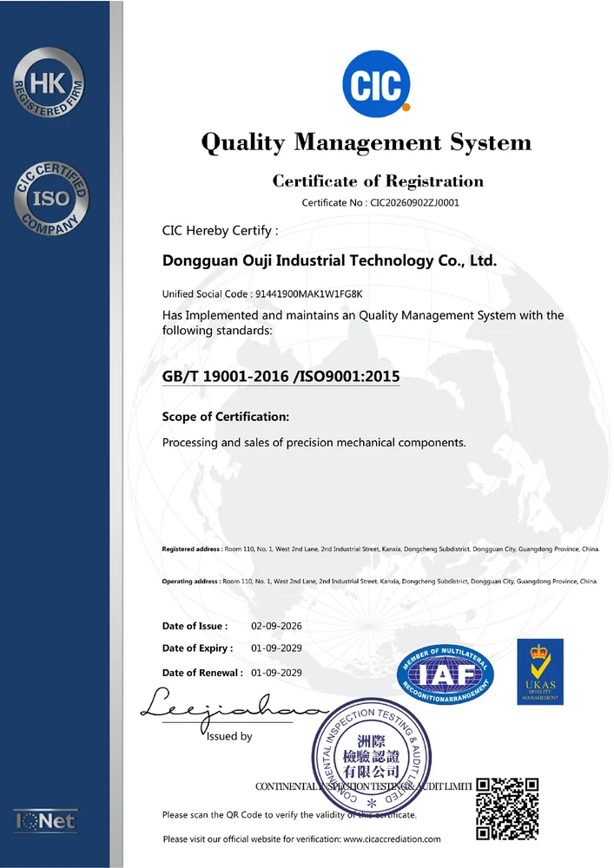614x868 pixels.
Task: Click the Leejiahao signature
Action: coord(234,710)
